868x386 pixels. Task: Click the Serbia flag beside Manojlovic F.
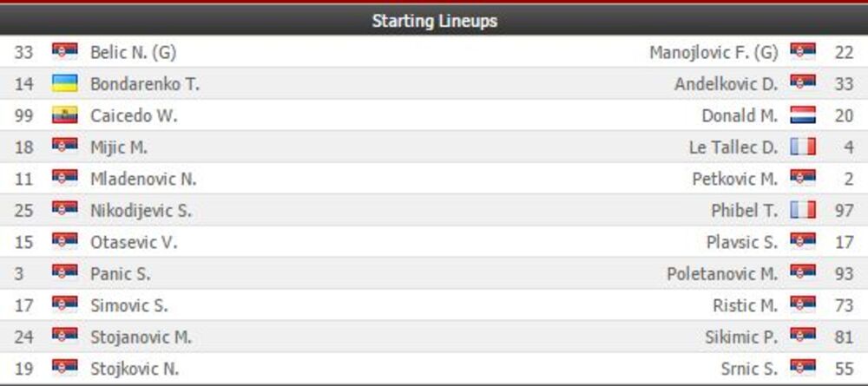803,52
